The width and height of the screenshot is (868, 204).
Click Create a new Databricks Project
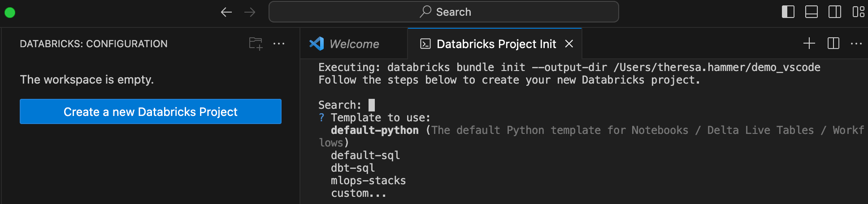[151, 111]
